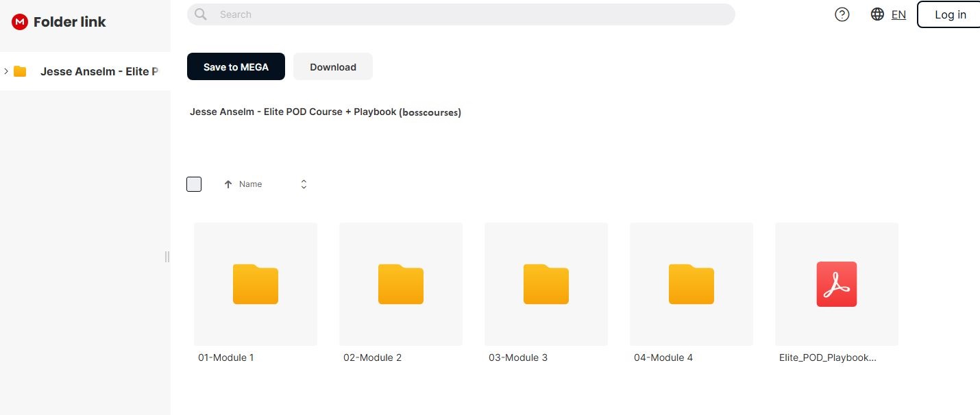Open the Elite_POD_Playbook PDF file icon
This screenshot has height=415, width=980.
click(x=837, y=284)
